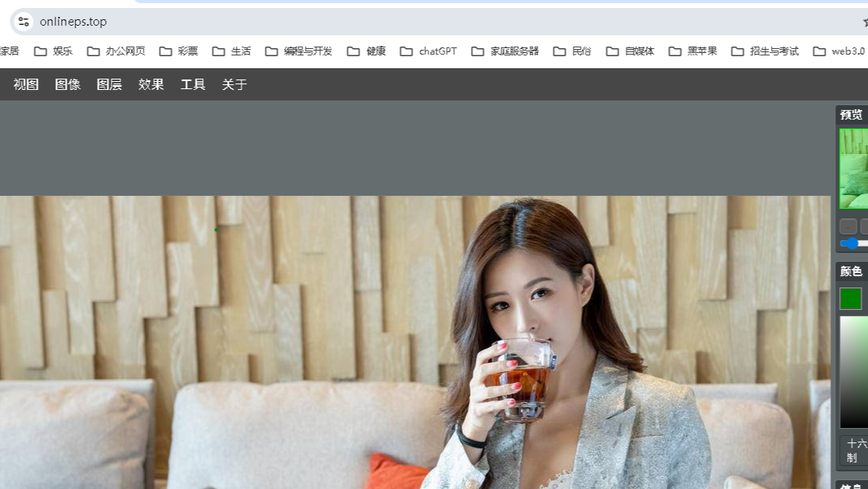Open the 民俗 bookmarks folder

(581, 50)
